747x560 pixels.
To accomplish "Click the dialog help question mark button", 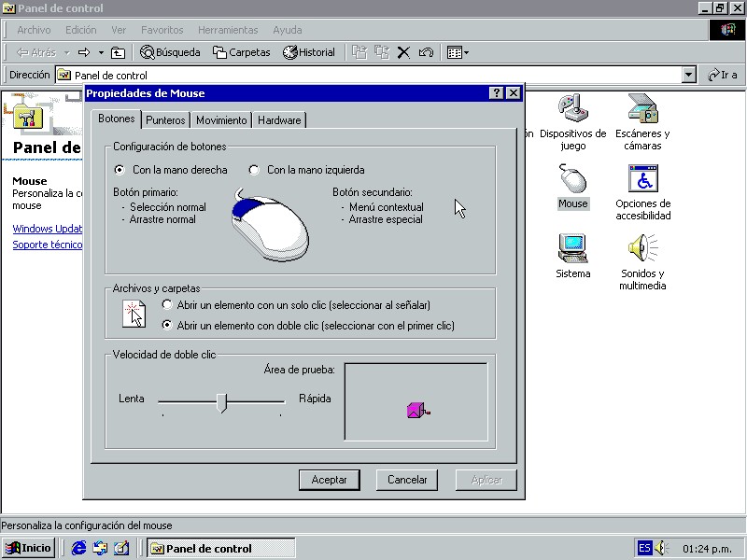I will coord(497,92).
